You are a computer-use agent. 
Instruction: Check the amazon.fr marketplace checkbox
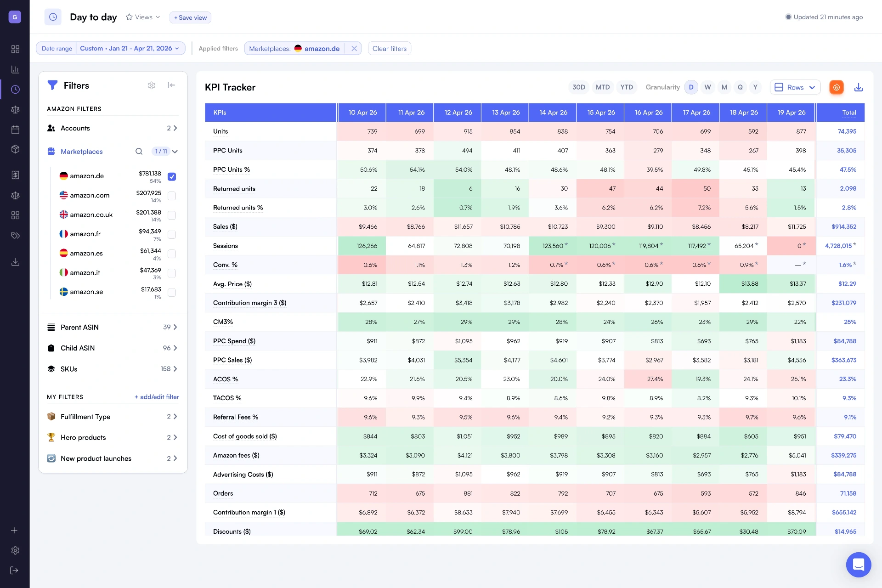(x=172, y=235)
